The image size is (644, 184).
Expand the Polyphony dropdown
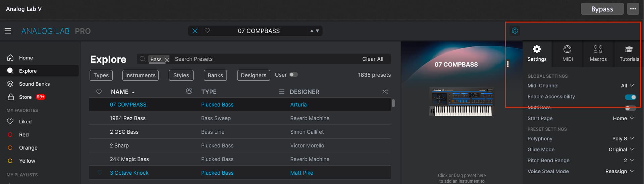(x=623, y=139)
